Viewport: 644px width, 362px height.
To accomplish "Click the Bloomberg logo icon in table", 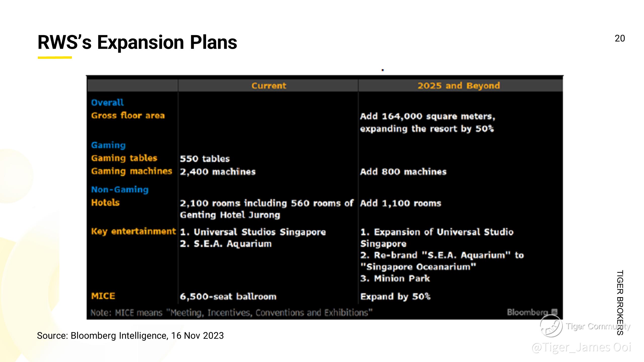I will 554,312.
